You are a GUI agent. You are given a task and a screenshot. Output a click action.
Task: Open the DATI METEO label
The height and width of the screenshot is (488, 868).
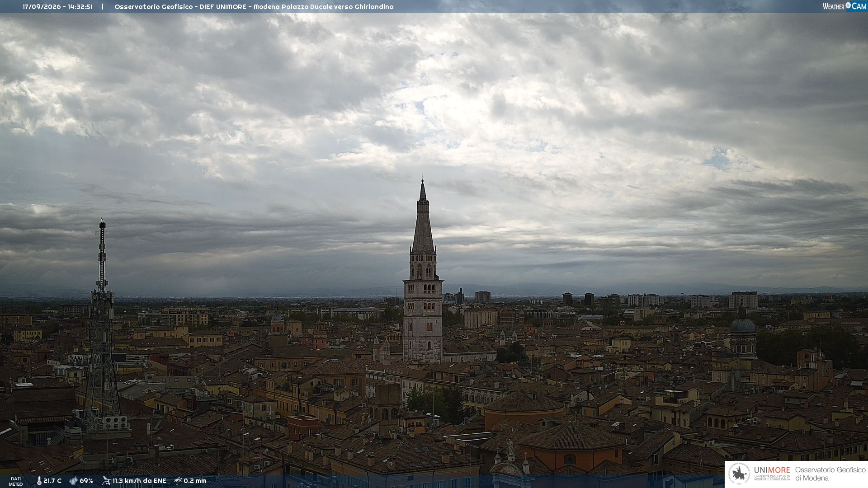[x=16, y=481]
